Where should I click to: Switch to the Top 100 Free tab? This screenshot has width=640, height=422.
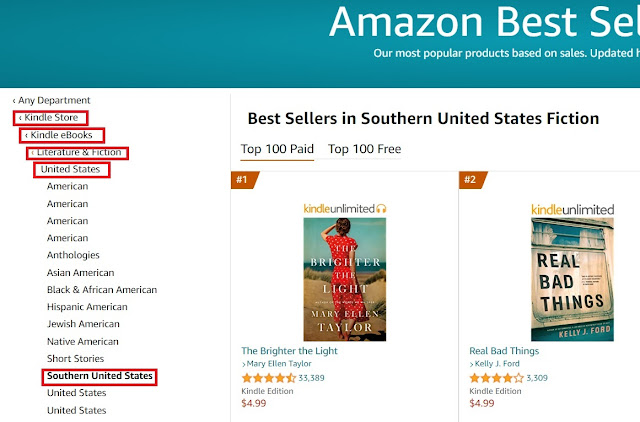pyautogui.click(x=364, y=149)
